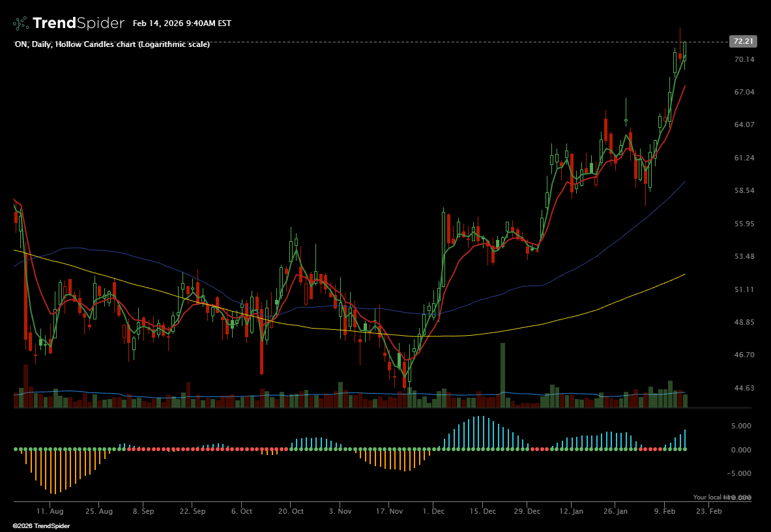Select the 11. Aug date axis label

[50, 512]
